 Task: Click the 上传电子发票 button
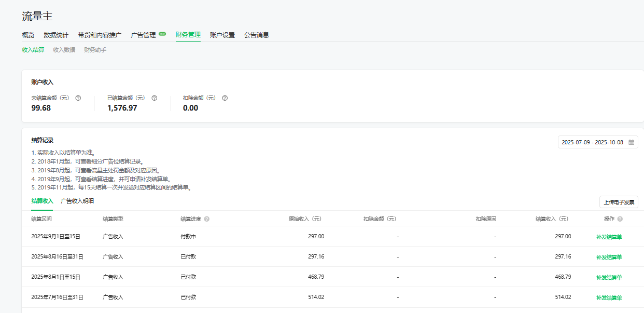point(619,202)
